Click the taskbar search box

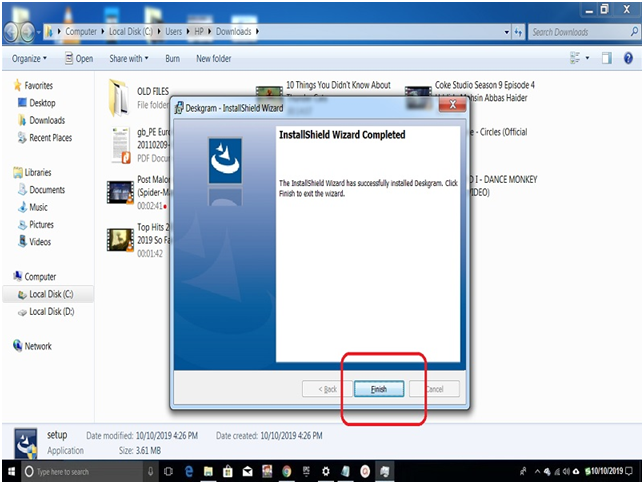point(82,471)
